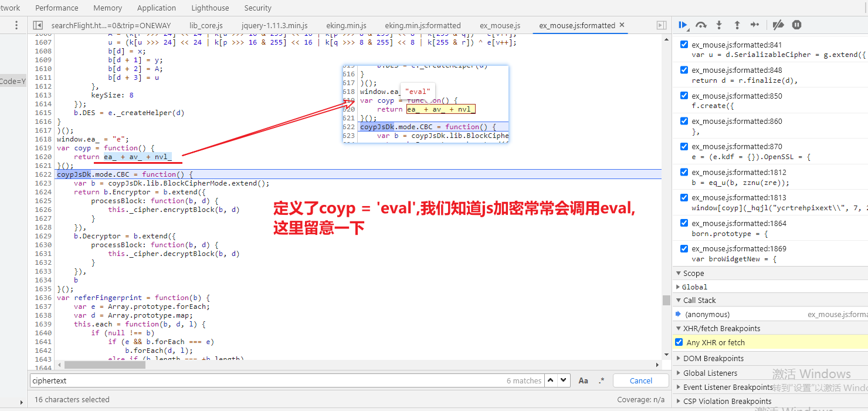Open the searchFlight.ht…trip=ONEWAY file tab
The height and width of the screenshot is (411, 868).
point(111,25)
